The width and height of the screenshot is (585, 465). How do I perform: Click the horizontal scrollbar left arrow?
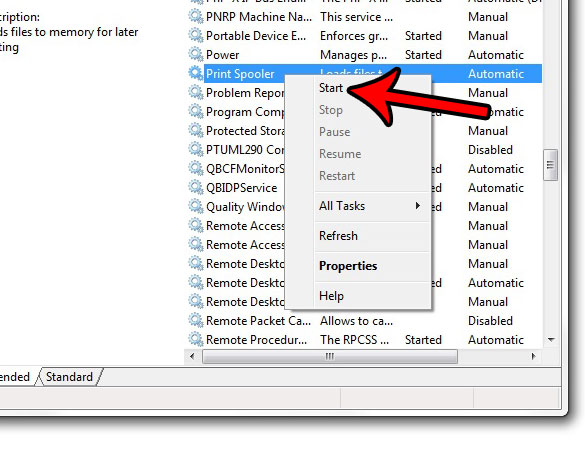point(192,356)
